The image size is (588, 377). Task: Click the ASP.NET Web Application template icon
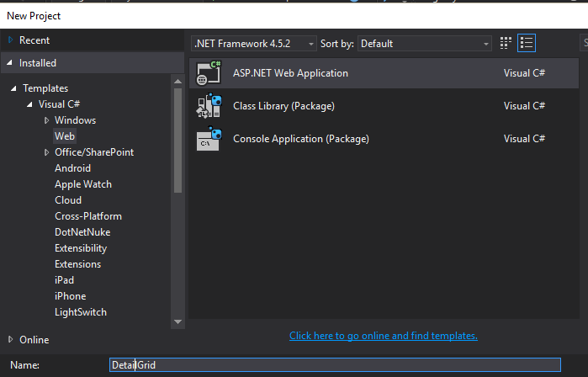tap(209, 73)
